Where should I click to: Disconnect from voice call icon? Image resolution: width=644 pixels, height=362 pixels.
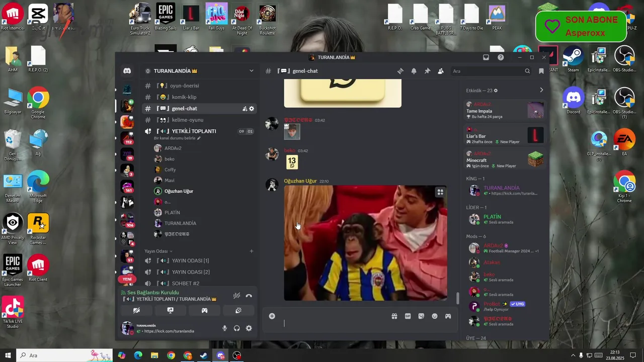click(x=249, y=296)
